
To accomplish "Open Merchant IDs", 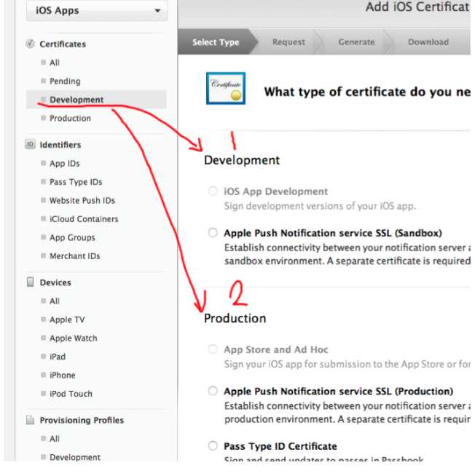I will (75, 256).
